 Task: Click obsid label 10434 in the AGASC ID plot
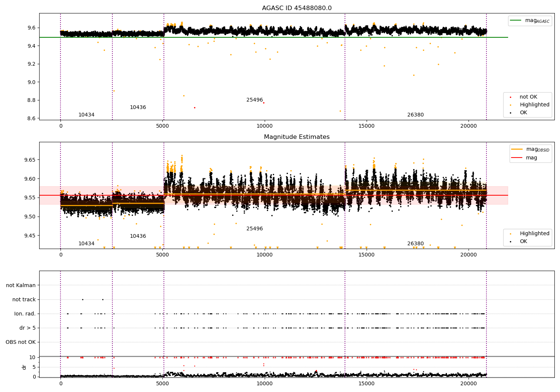pyautogui.click(x=86, y=115)
